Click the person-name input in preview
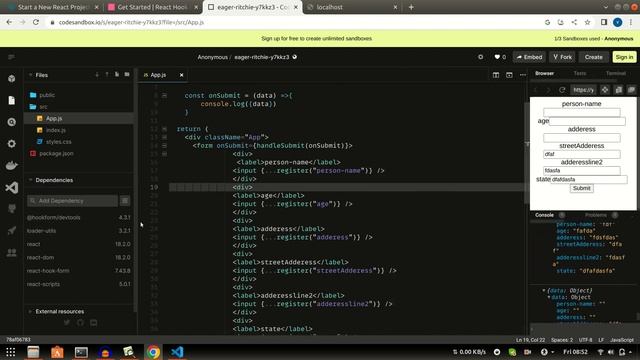This screenshot has height=360, width=640. coord(582,112)
